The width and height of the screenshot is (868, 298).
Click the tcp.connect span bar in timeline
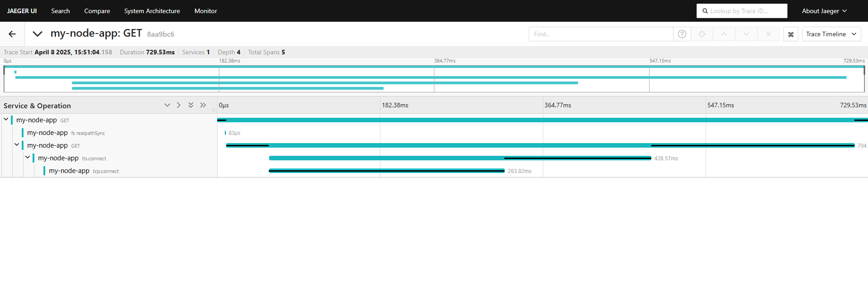(386, 171)
